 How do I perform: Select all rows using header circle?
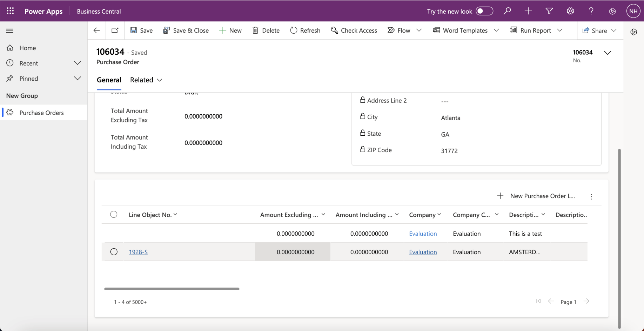click(x=114, y=215)
